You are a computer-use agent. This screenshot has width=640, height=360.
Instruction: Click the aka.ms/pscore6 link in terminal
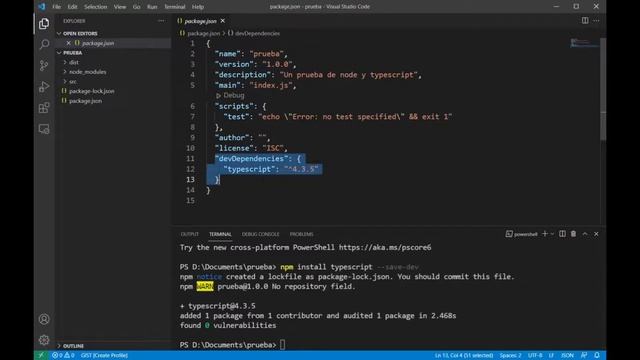click(385, 247)
